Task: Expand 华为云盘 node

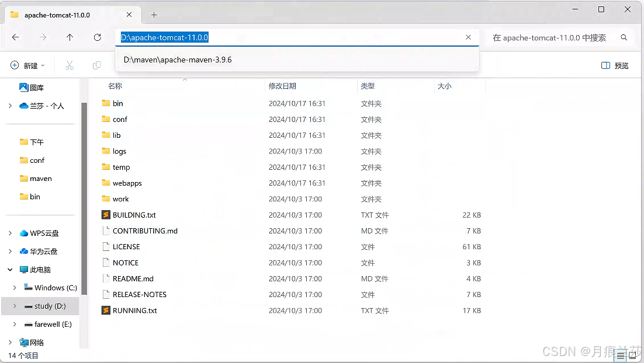Action: (11, 251)
